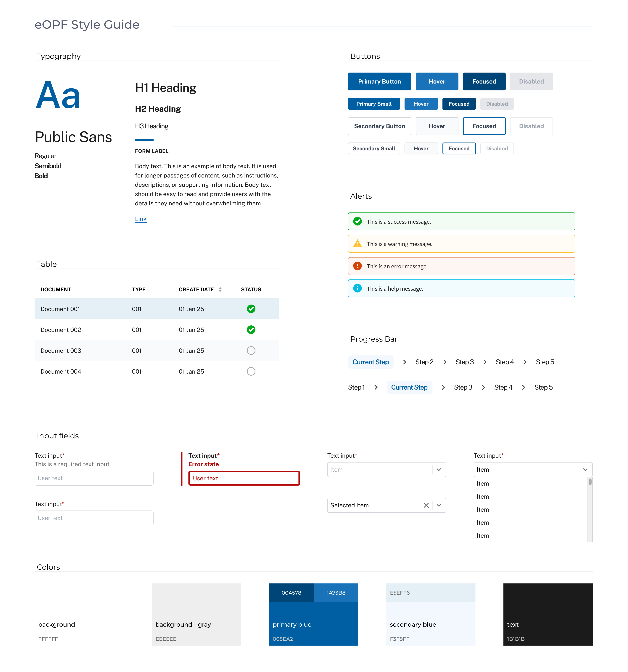Viewport: 628px width, 672px height.
Task: Click the warning triangle icon
Action: [357, 243]
